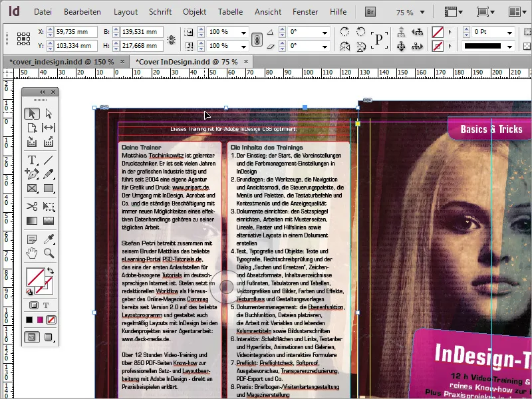Click the rotate 90° clockwise icon
532x399 pixels.
(x=344, y=31)
